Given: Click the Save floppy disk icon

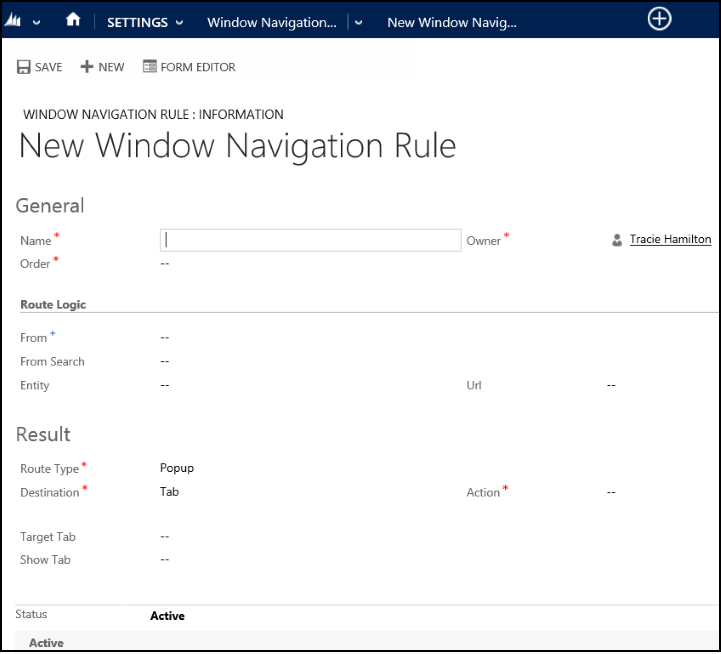Looking at the screenshot, I should (x=23, y=67).
